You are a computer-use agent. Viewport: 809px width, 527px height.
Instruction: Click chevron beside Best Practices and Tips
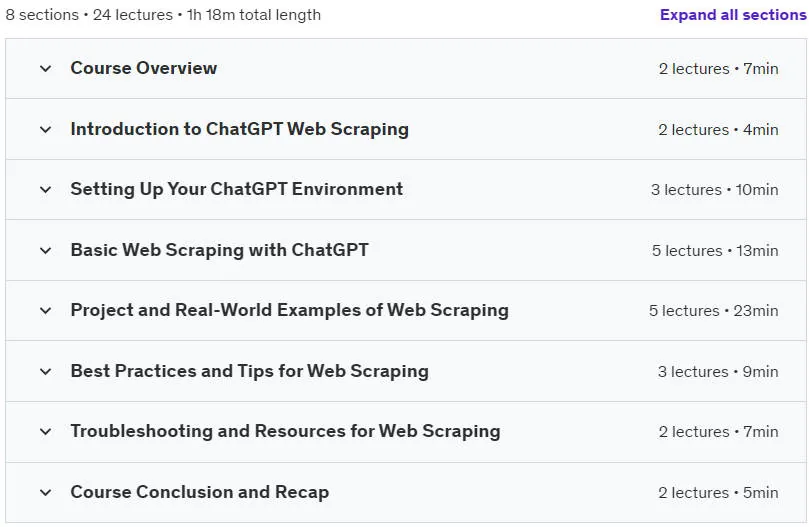(45, 372)
